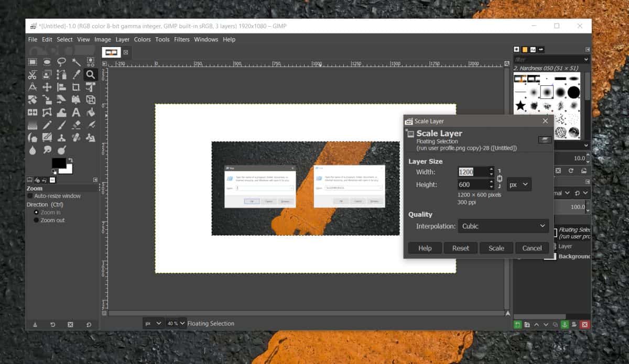
Task: Select the Text tool
Action: 75,112
